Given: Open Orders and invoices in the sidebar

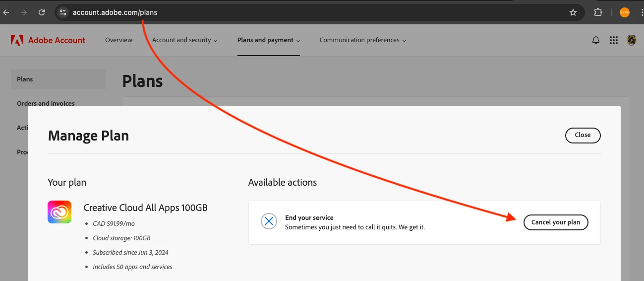Looking at the screenshot, I should click(x=46, y=103).
